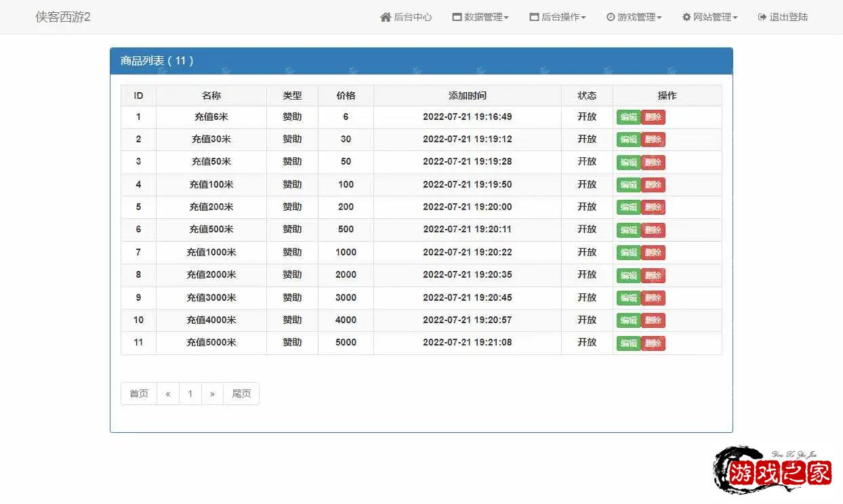Expand the 网站管理 dropdown menu
The image size is (843, 504).
point(710,17)
